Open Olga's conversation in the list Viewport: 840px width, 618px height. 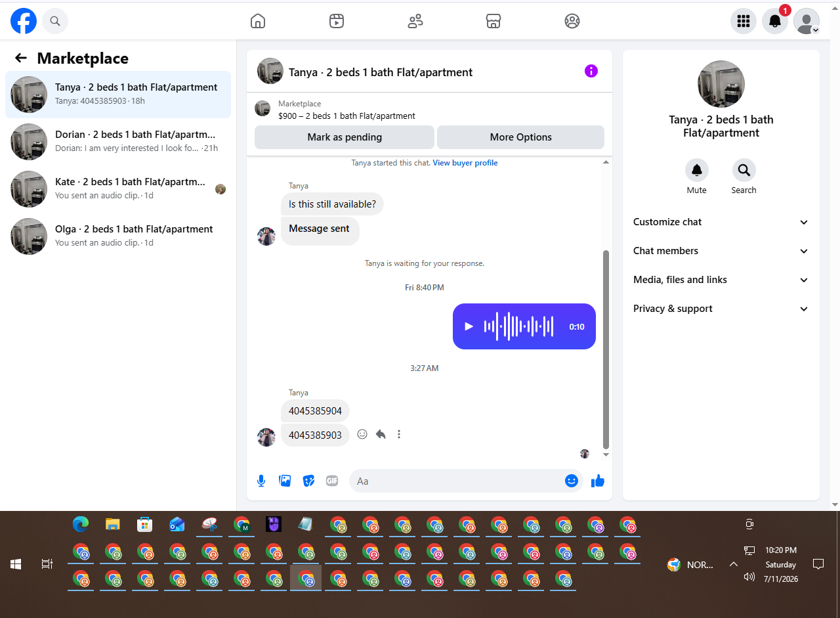click(x=118, y=236)
